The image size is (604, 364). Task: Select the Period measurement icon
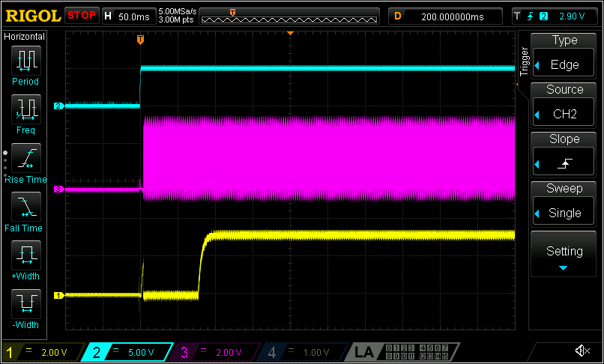pyautogui.click(x=26, y=61)
